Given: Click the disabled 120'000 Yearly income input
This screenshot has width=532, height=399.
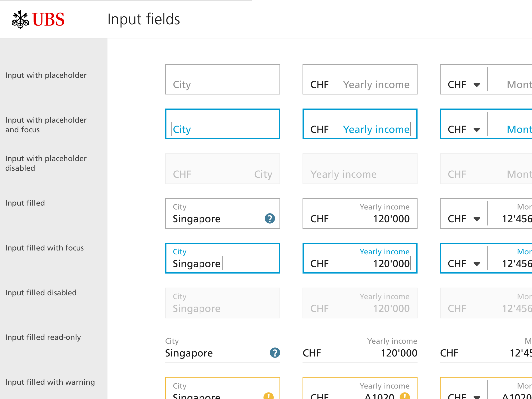Looking at the screenshot, I should point(360,303).
